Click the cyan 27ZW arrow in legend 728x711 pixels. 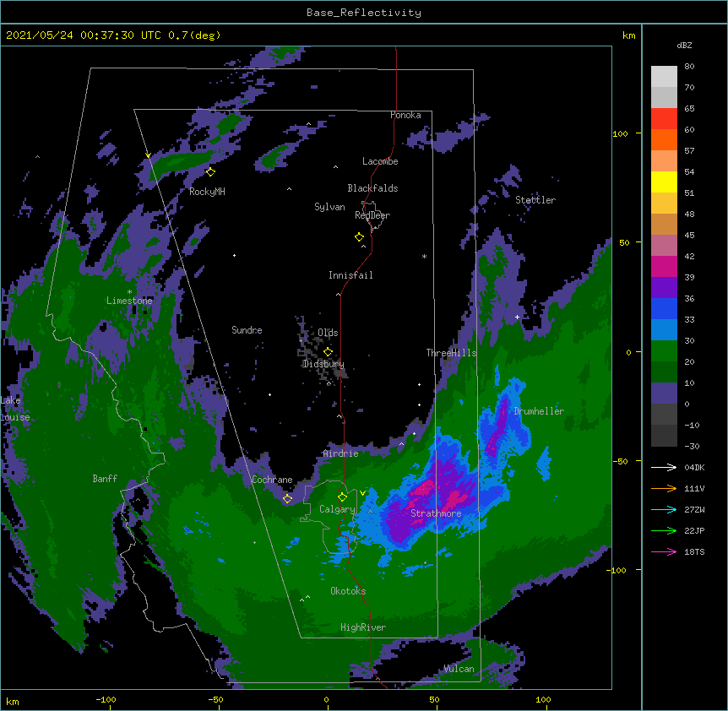[664, 509]
